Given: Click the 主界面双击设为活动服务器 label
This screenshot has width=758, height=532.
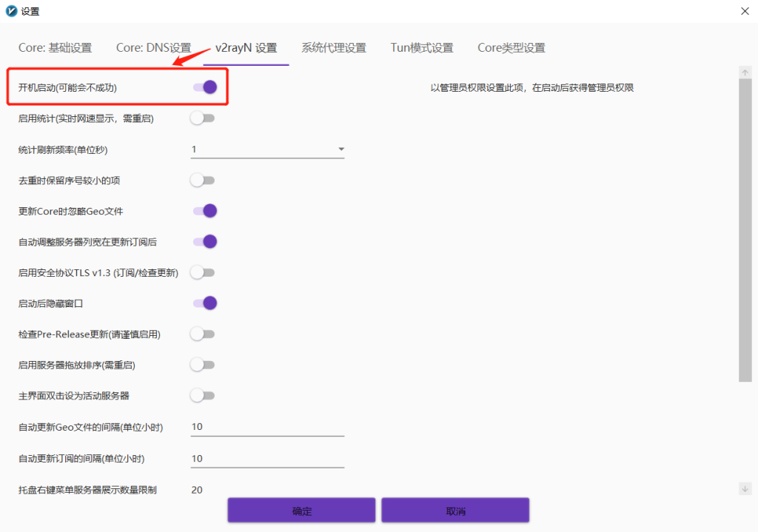Looking at the screenshot, I should tap(74, 396).
